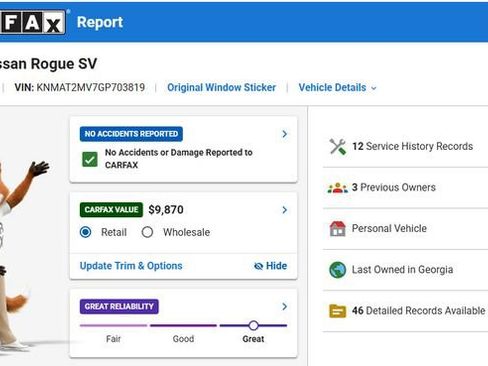
Task: Expand the Vehicle Details dropdown
Action: click(337, 88)
